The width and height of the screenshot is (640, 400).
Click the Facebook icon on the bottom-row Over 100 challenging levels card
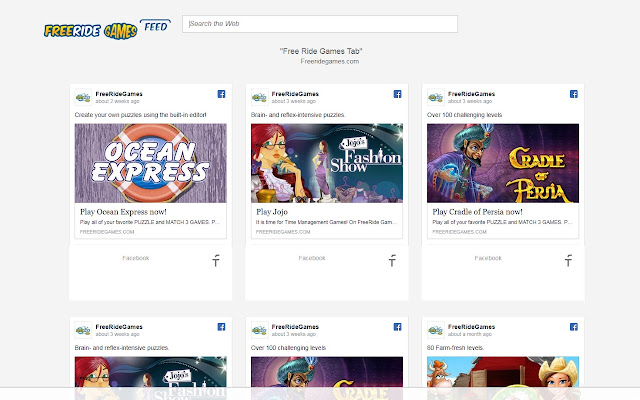coord(398,327)
